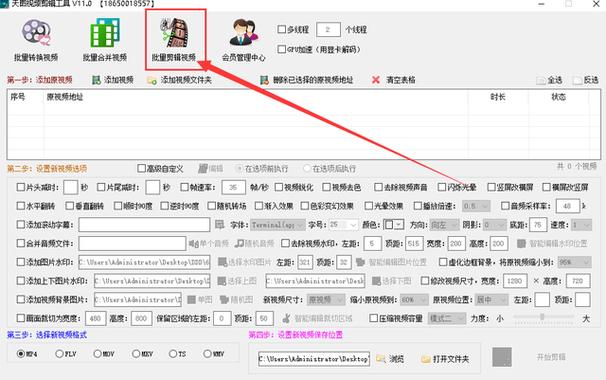606x380 pixels.
Task: Open the 模式二 compression mode dropdown
Action: click(447, 319)
